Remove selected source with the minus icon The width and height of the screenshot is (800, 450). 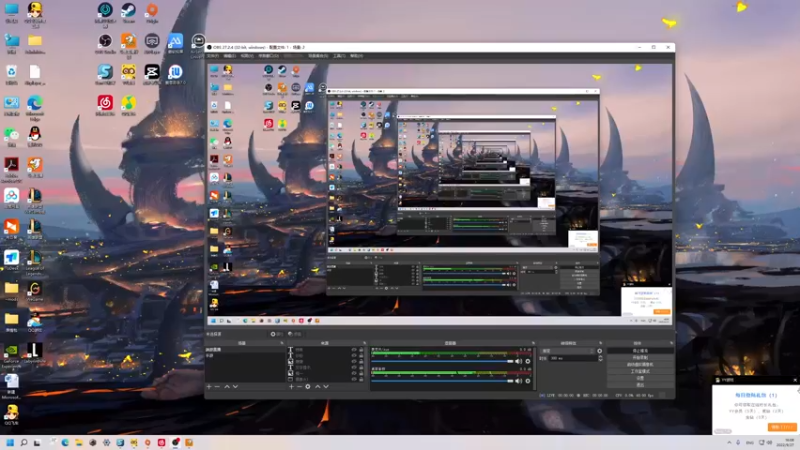point(299,387)
